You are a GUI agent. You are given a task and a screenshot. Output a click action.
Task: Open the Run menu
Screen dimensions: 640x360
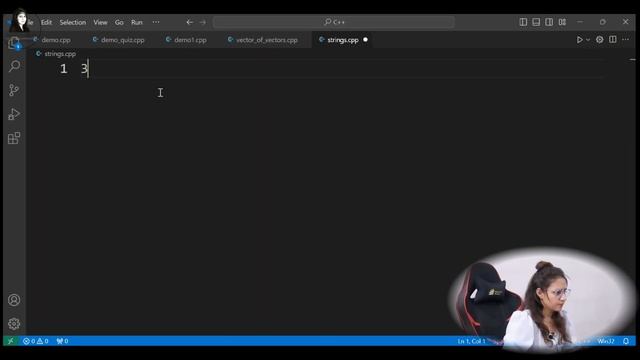click(137, 22)
